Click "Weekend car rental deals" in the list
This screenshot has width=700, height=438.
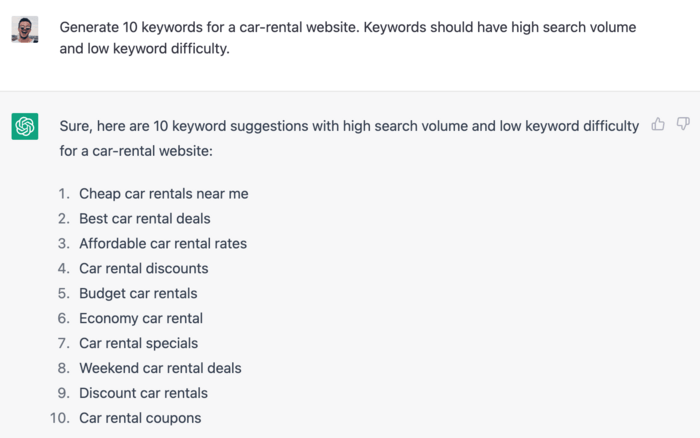(160, 368)
